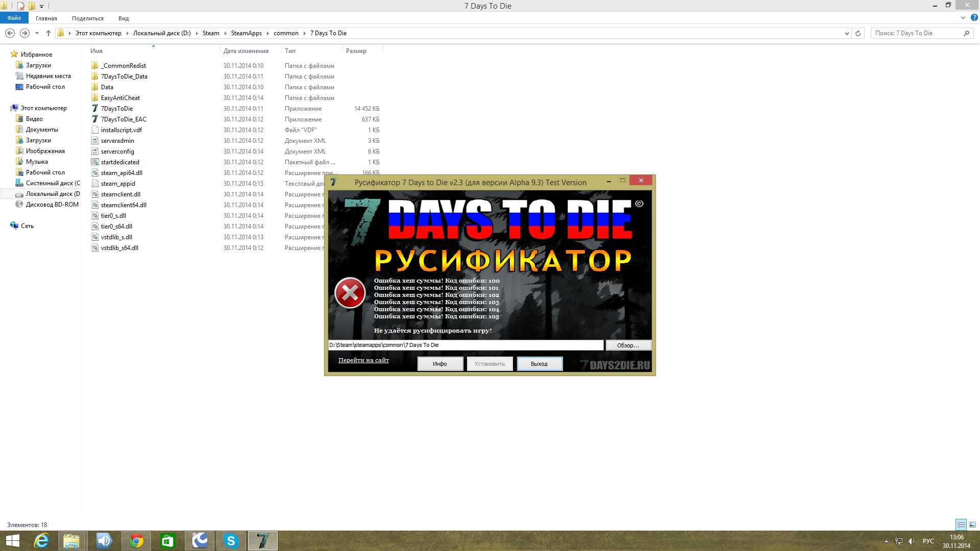Screen dimensions: 980x551
Task: Click the РУС language indicator
Action: (928, 541)
